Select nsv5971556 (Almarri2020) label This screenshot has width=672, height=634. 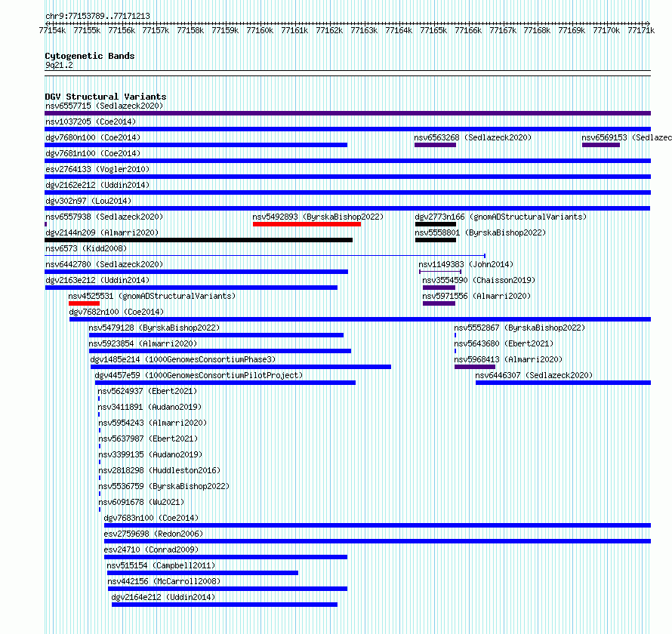click(x=476, y=296)
